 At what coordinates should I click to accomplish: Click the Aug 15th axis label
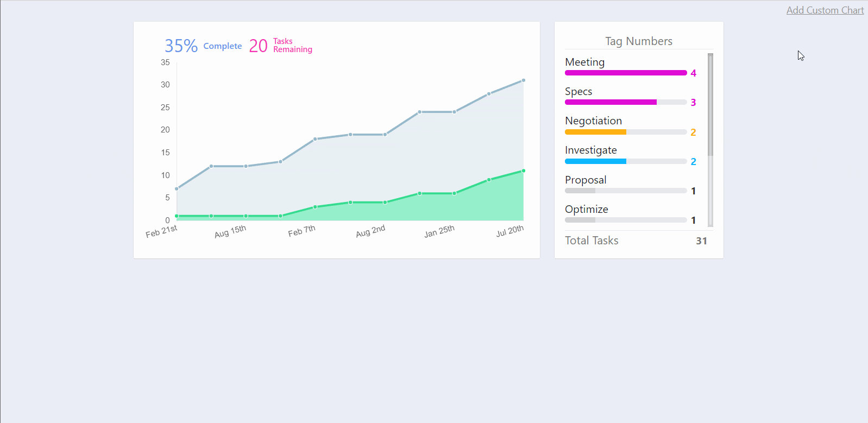[x=230, y=231]
